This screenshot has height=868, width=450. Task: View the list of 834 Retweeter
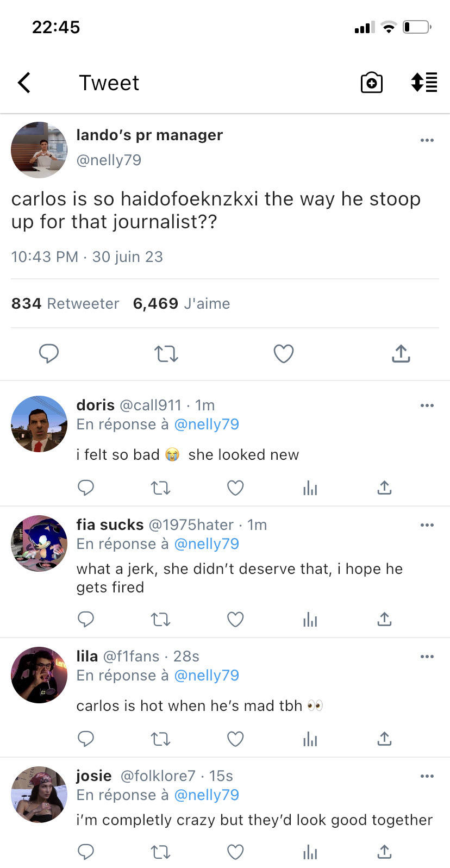[65, 303]
